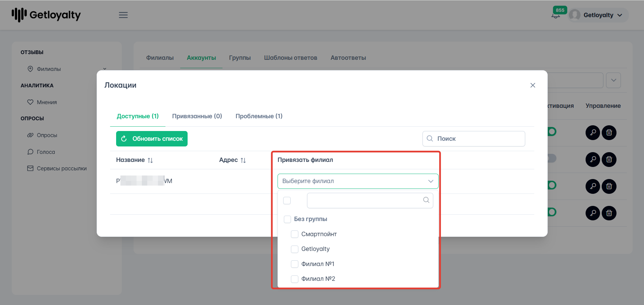The width and height of the screenshot is (644, 305).
Task: Click the location pin icon beside Филиалы
Action: (30, 69)
